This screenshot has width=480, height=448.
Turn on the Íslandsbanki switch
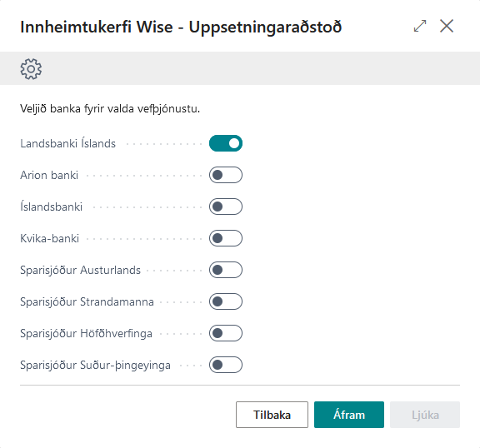point(226,207)
